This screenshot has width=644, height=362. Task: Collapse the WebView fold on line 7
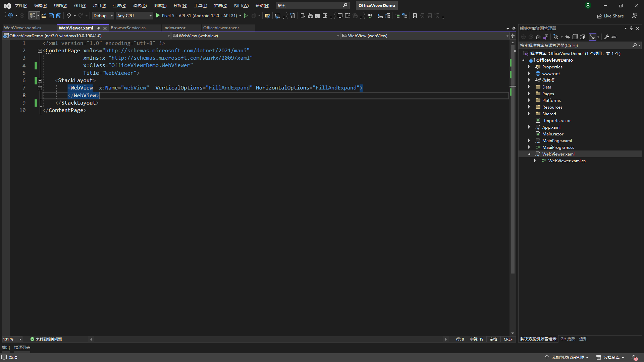[40, 88]
